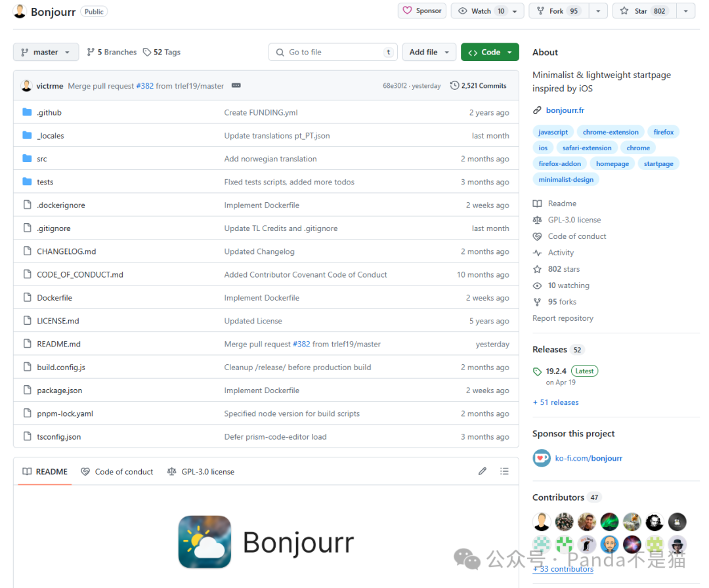The image size is (709, 588).
Task: Open the src folder icon
Action: pyautogui.click(x=27, y=158)
